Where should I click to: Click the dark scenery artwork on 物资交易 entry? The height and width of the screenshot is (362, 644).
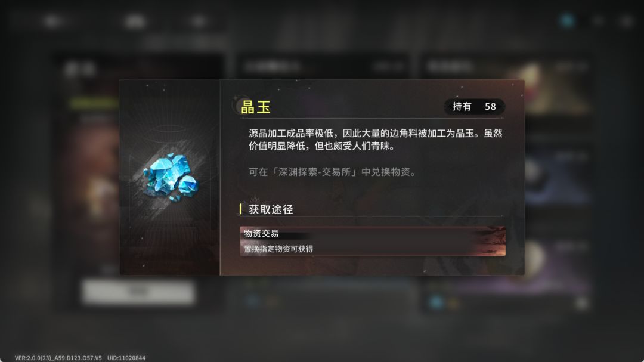click(x=489, y=241)
